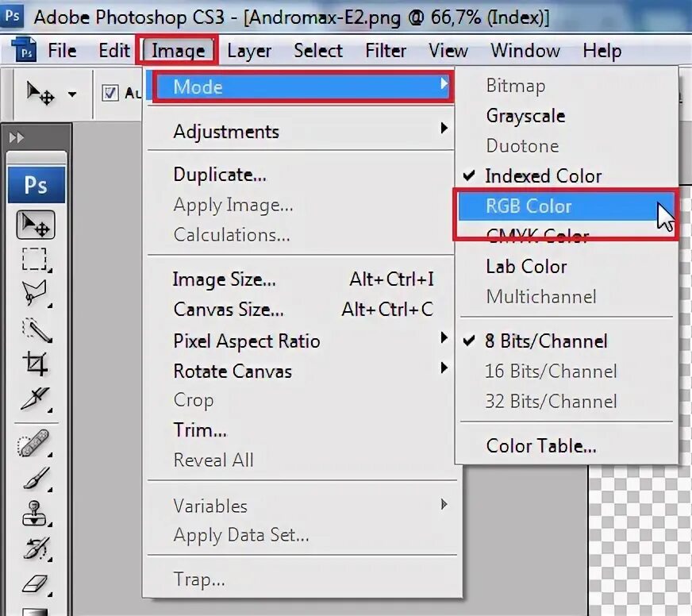
Task: Click the Photoshop title bar icon
Action: pyautogui.click(x=12, y=16)
